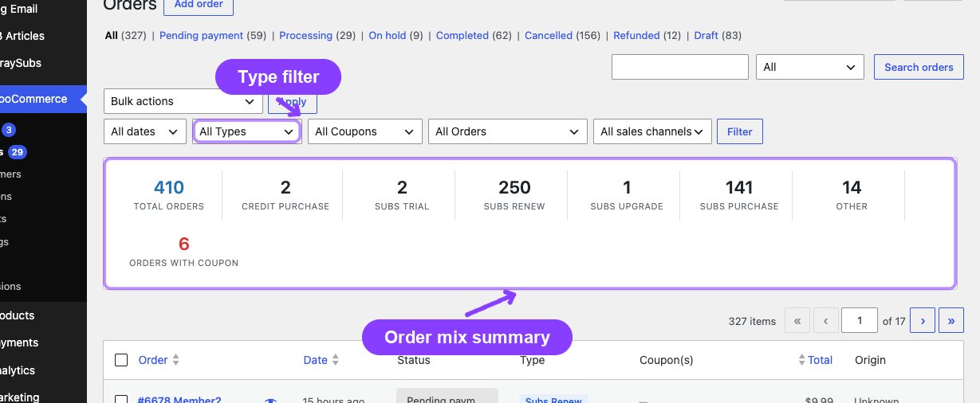Viewport: 980px width, 403px height.
Task: Click the Order column sort arrows
Action: (x=175, y=360)
